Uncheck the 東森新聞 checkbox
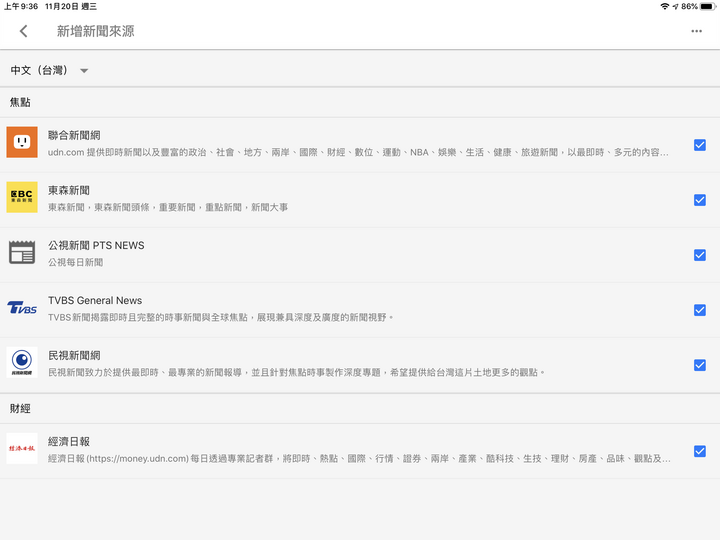Viewport: 720px width, 540px height. coord(699,200)
